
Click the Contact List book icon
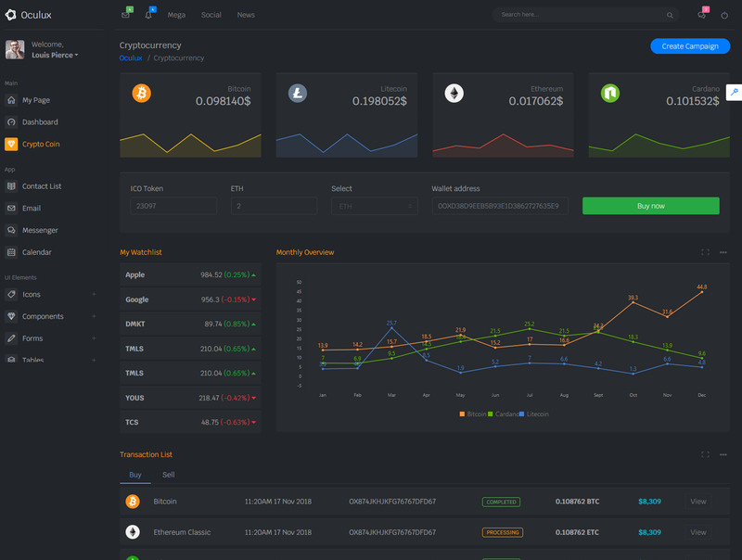[11, 186]
